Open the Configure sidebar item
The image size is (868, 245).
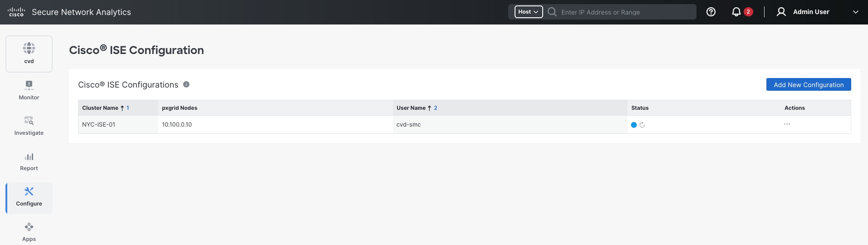29,198
